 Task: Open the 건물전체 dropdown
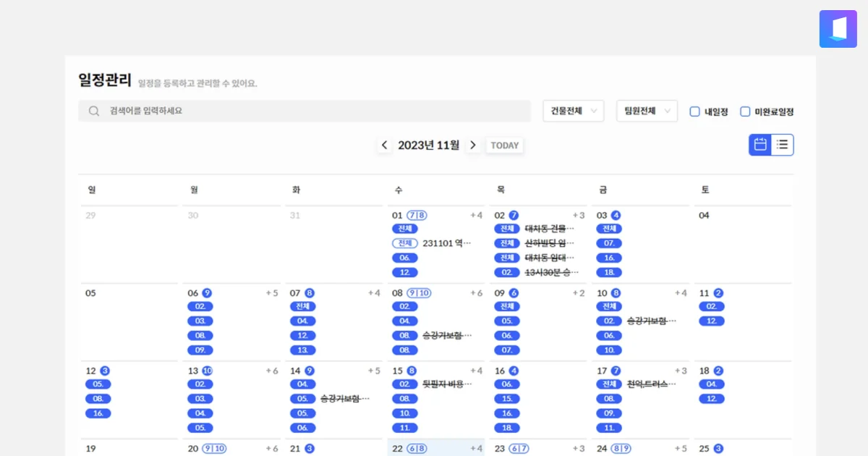[573, 111]
